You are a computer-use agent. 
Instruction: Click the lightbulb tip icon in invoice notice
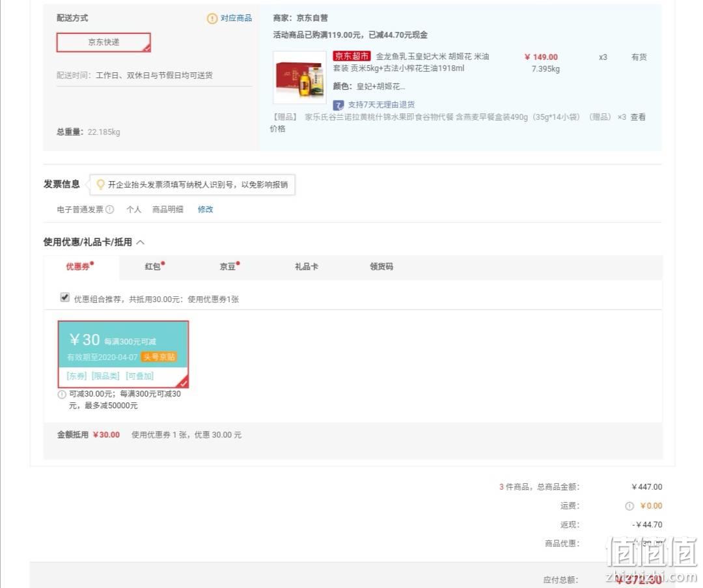click(100, 184)
